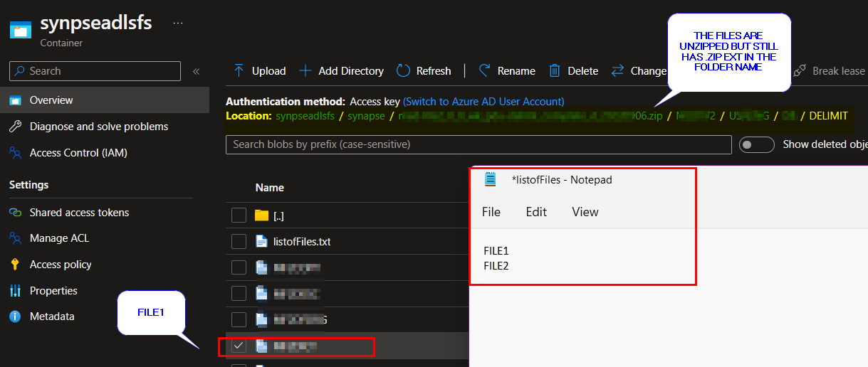Click the synpseadlsfs container title icon
Image resolution: width=868 pixels, height=367 pixels.
(21, 30)
